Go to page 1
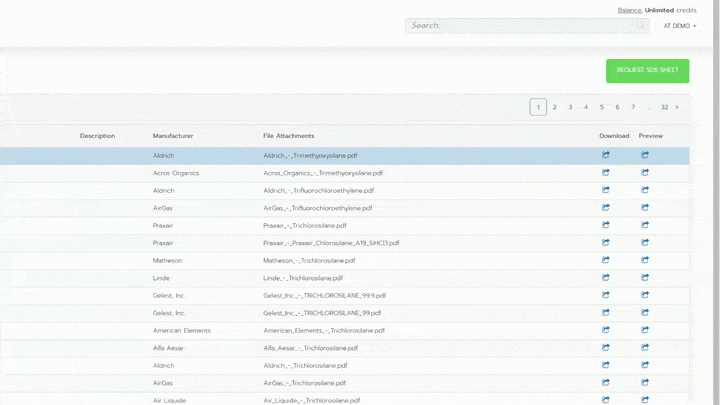This screenshot has height=405, width=720. [x=538, y=107]
